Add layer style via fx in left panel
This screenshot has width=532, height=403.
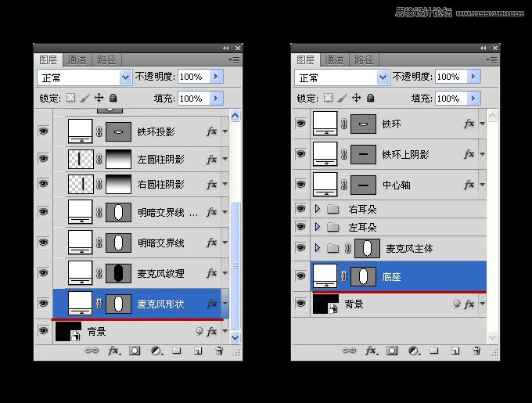pyautogui.click(x=113, y=351)
